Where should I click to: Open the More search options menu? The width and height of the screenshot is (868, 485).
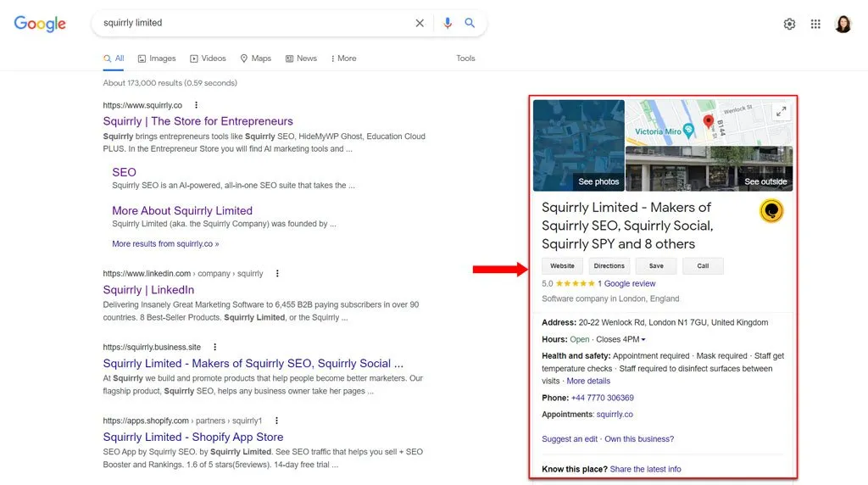344,59
